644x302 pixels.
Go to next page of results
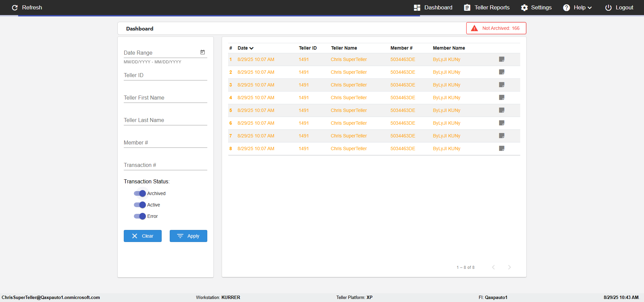(x=509, y=267)
